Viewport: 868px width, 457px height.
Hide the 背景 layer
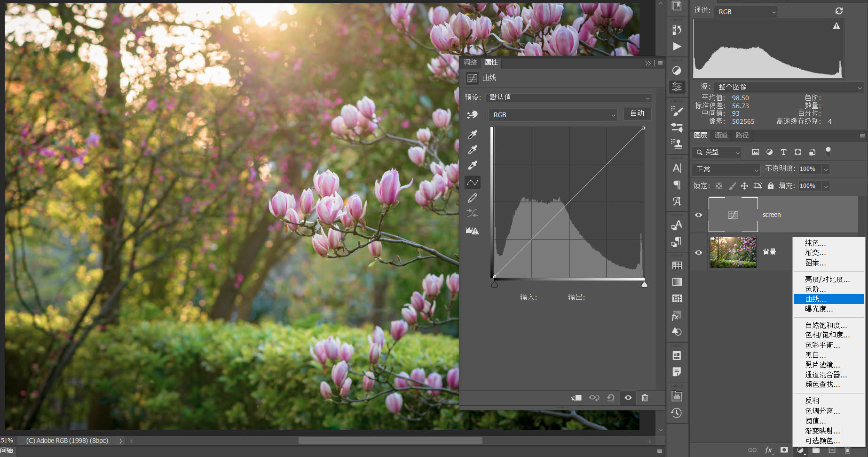699,253
